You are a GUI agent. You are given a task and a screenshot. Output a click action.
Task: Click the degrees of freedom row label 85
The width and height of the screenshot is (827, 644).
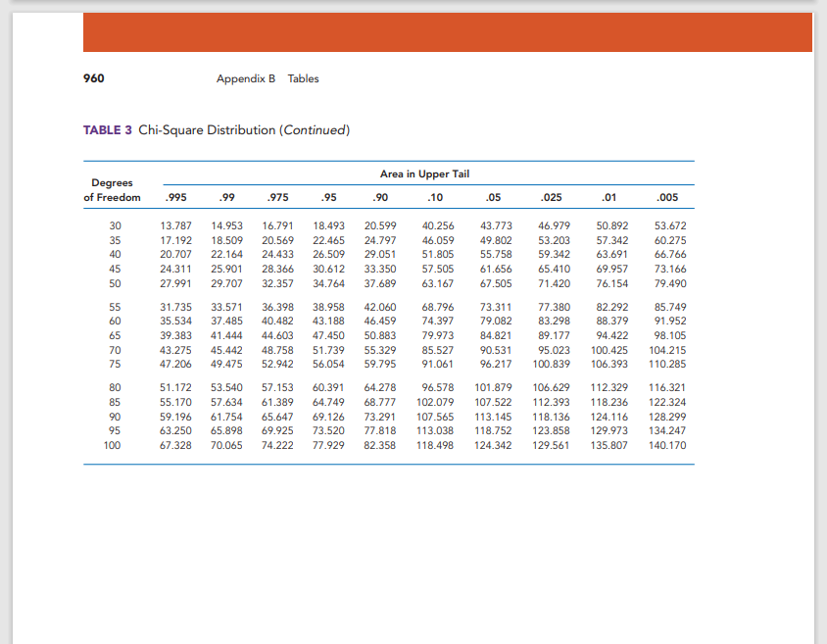[x=115, y=403]
